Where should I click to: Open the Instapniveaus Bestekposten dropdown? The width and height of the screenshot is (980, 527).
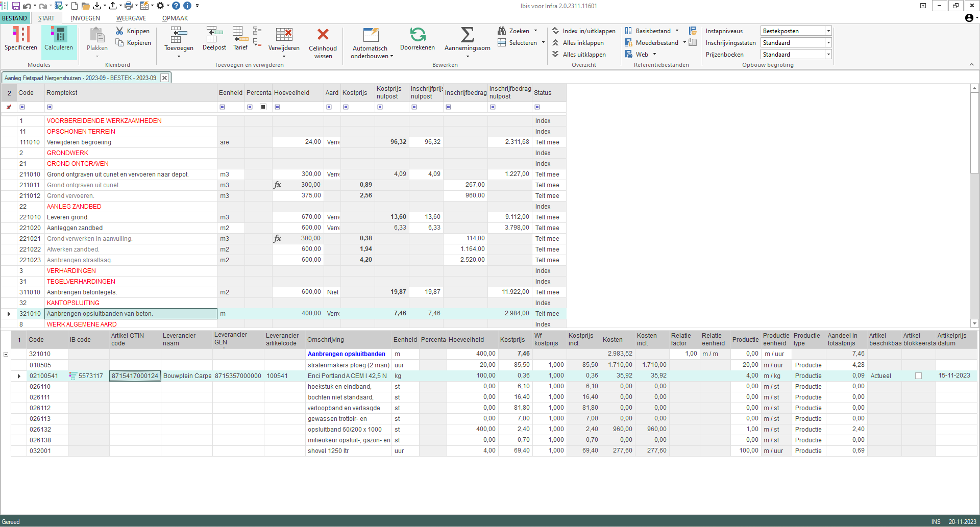click(x=828, y=31)
